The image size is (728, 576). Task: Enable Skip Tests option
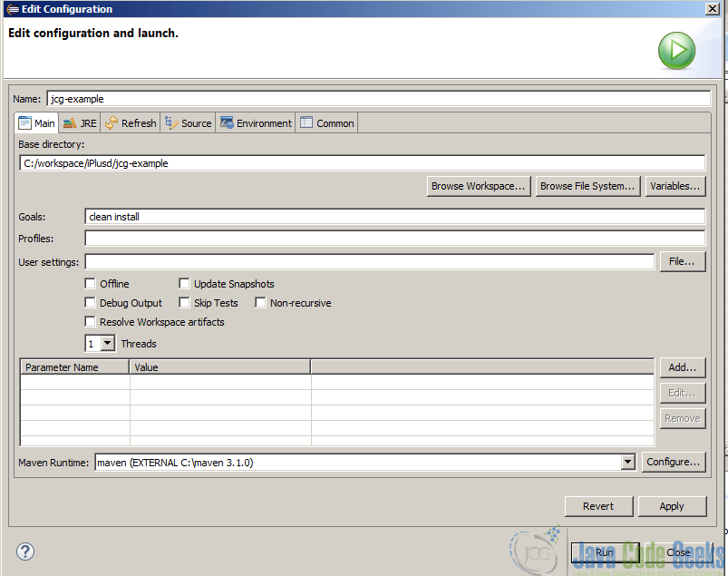184,302
